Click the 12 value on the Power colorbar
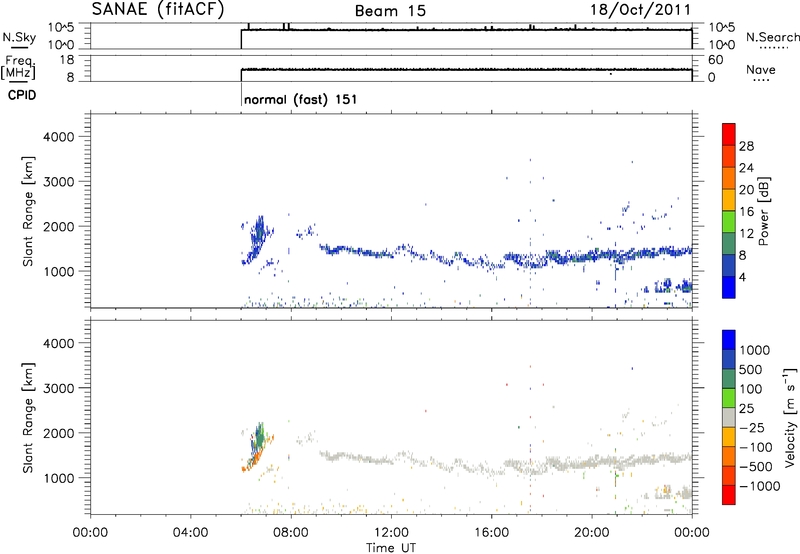Image resolution: width=800 pixels, height=554 pixels. pyautogui.click(x=746, y=234)
